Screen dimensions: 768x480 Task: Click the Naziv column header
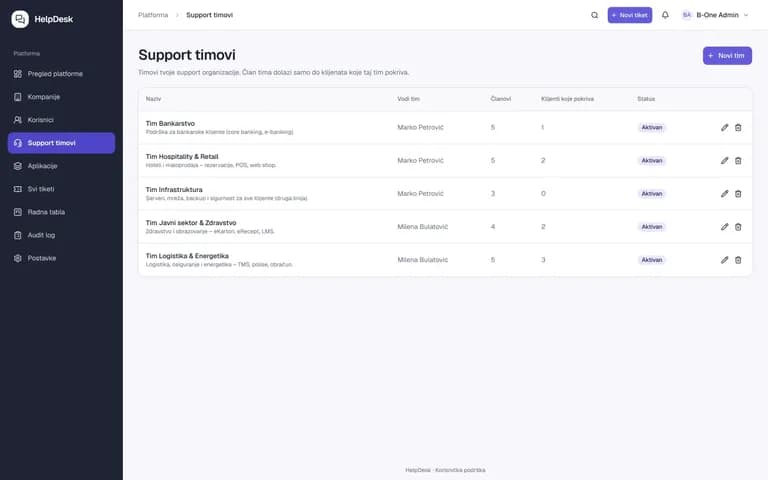click(x=153, y=99)
